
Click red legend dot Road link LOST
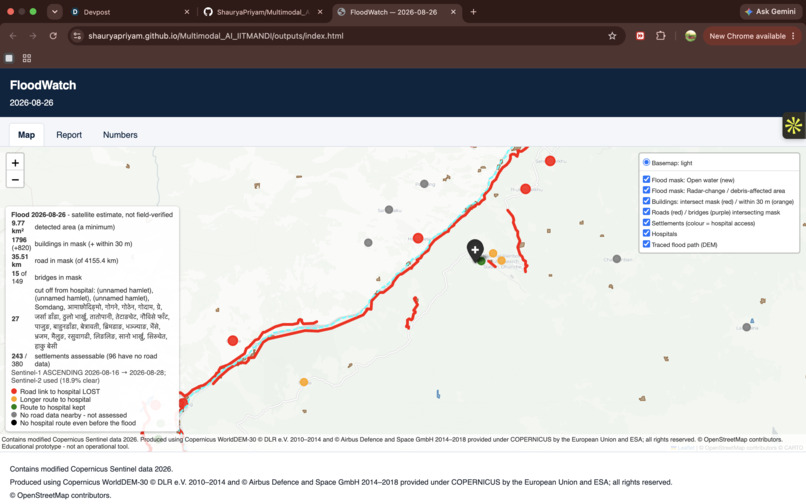pyautogui.click(x=14, y=391)
